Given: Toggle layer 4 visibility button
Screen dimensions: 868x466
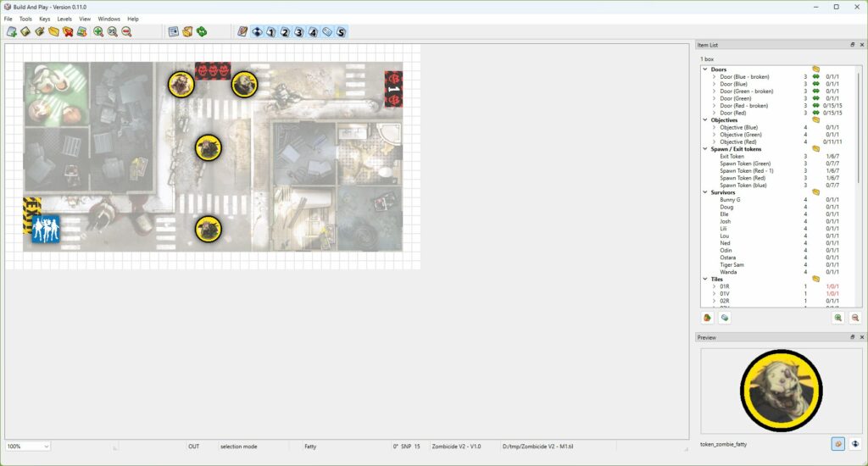Looking at the screenshot, I should click(314, 32).
